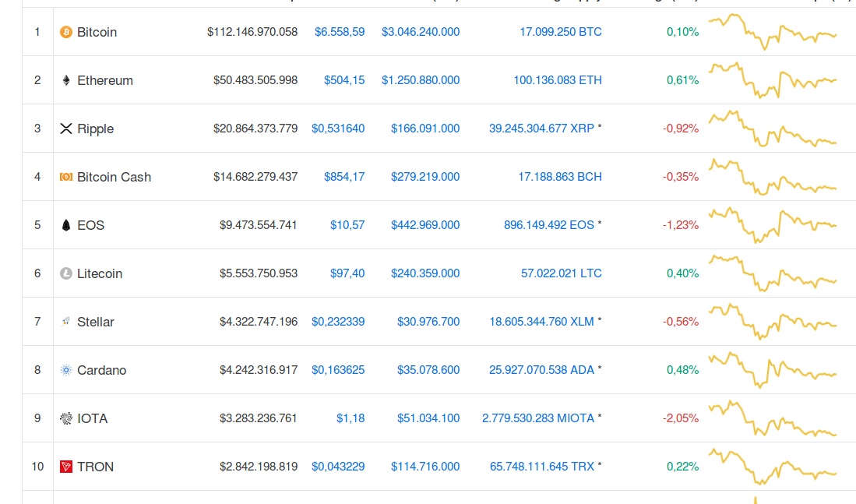The width and height of the screenshot is (856, 504).
Task: Click the red TRON logo icon
Action: (66, 467)
